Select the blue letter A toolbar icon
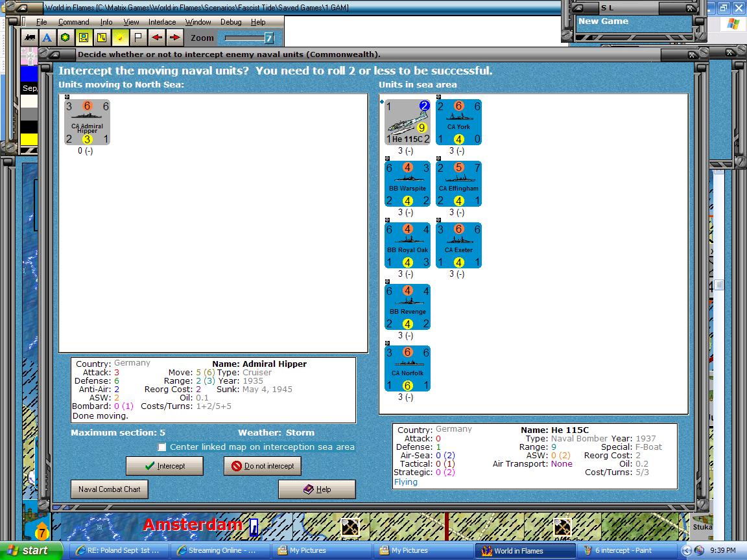747x560 pixels. coord(47,38)
